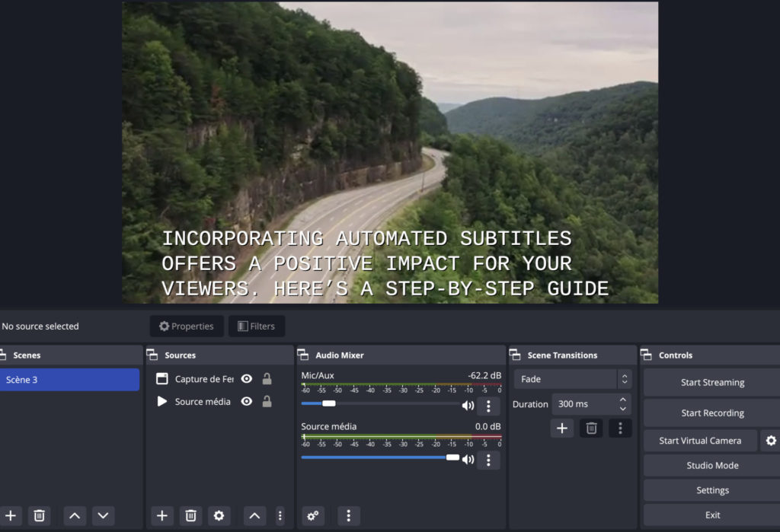Image resolution: width=780 pixels, height=532 pixels.
Task: Open the Mic/Aux options ellipsis menu
Action: [488, 406]
